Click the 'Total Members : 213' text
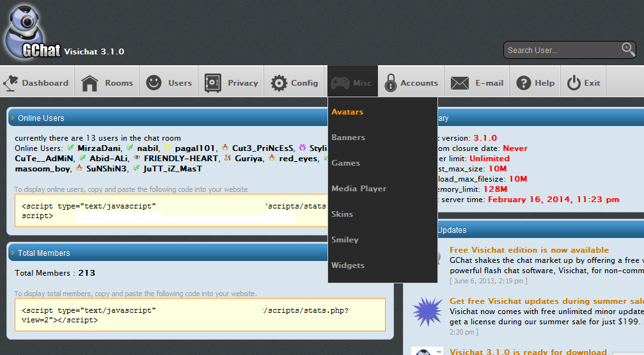The height and width of the screenshot is (355, 644). click(x=55, y=273)
